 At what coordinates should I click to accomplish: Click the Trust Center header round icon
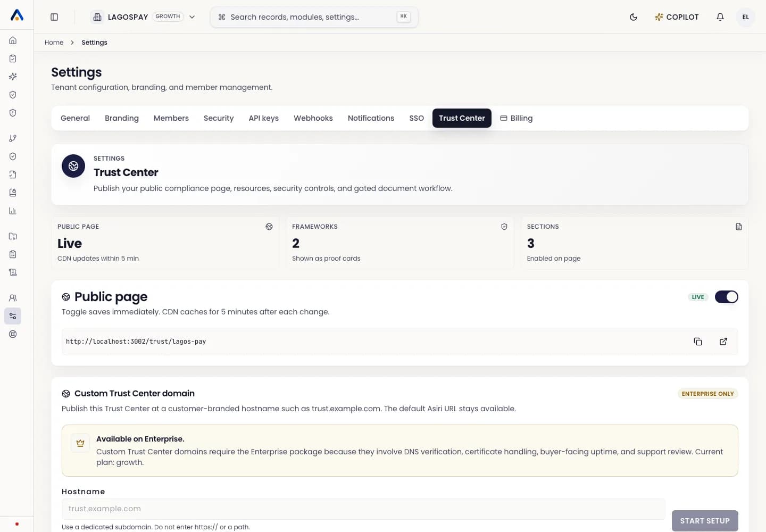point(73,166)
